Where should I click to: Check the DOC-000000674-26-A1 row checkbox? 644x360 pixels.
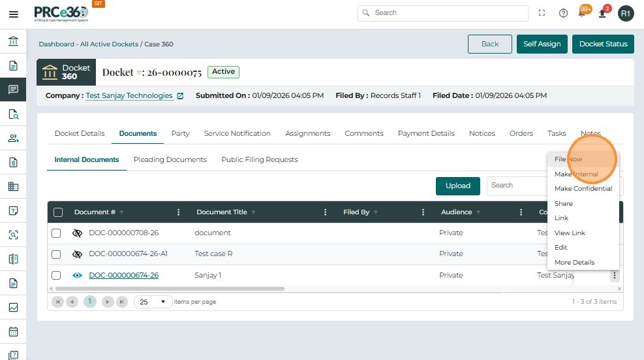[56, 254]
